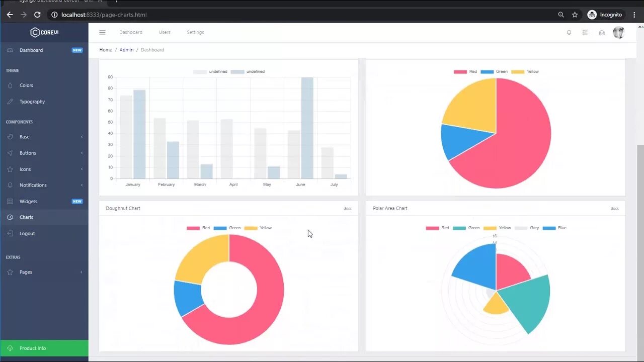Click Users in the top navbar
This screenshot has width=644, height=362.
pyautogui.click(x=165, y=32)
